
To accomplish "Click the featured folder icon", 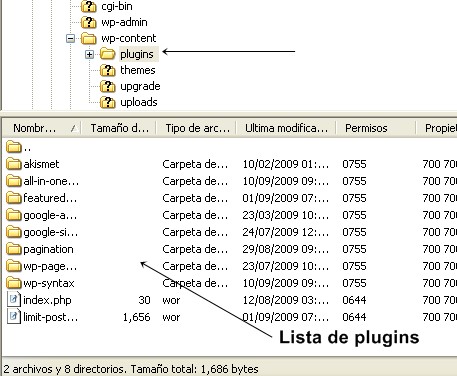I will point(14,198).
